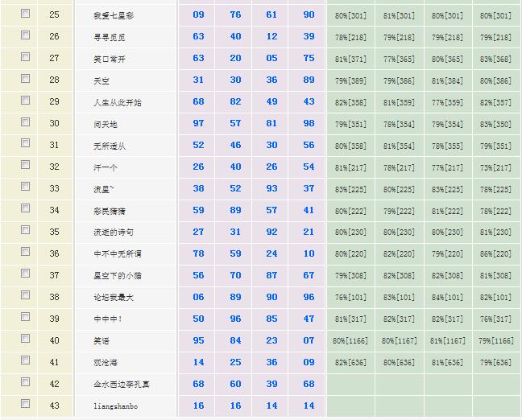The width and height of the screenshot is (522, 420).
Task: Tick the checkbox for row 42
Action: (x=26, y=383)
